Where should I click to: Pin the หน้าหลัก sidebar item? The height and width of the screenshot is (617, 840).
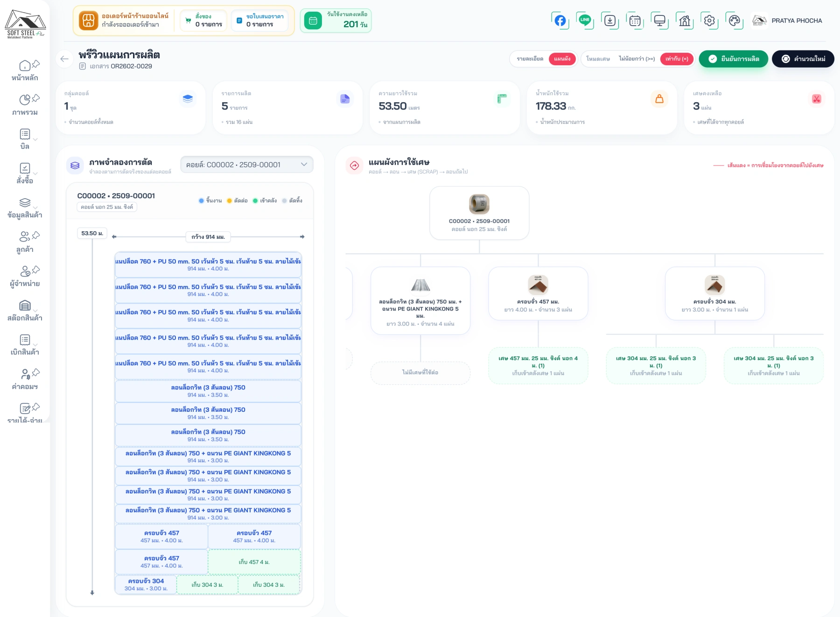[x=36, y=64]
